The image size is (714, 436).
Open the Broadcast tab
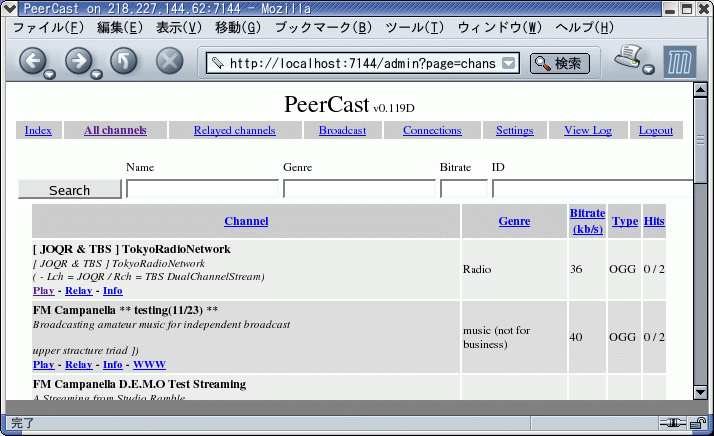pos(342,130)
